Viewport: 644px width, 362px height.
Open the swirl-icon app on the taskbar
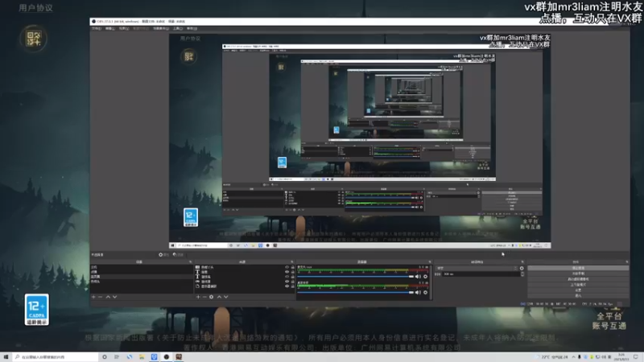[x=130, y=357]
